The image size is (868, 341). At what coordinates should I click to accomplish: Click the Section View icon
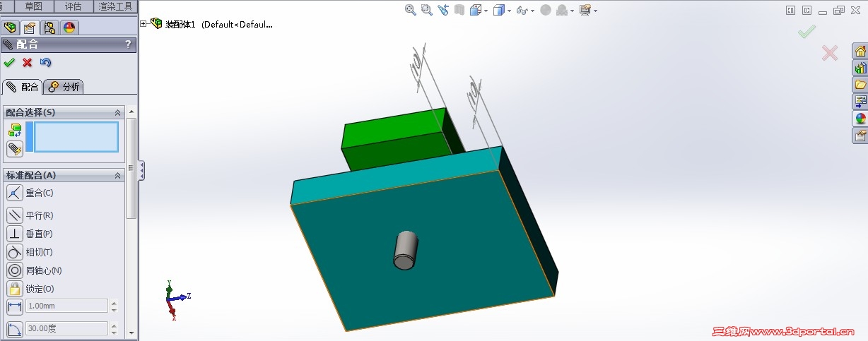(460, 10)
